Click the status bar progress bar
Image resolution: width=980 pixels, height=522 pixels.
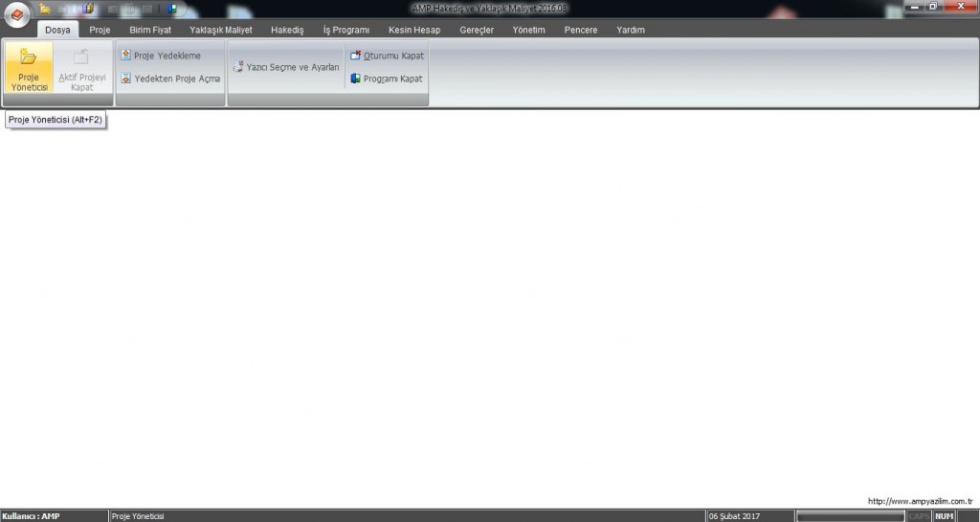click(x=850, y=516)
